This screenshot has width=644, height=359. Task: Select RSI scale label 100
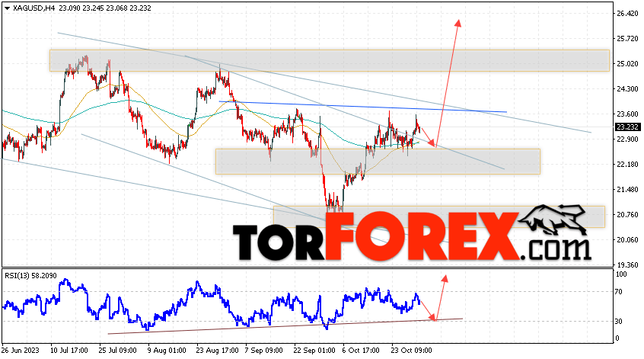click(621, 274)
